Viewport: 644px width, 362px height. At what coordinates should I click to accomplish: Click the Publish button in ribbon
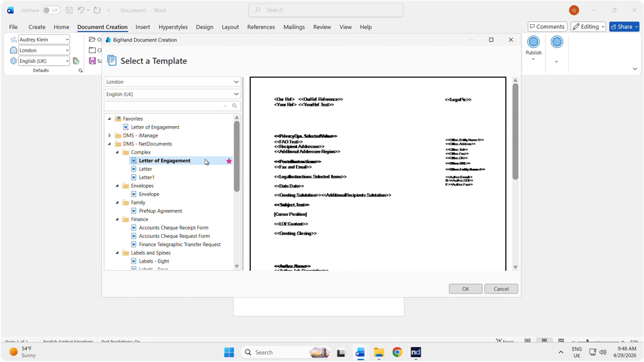tap(533, 48)
